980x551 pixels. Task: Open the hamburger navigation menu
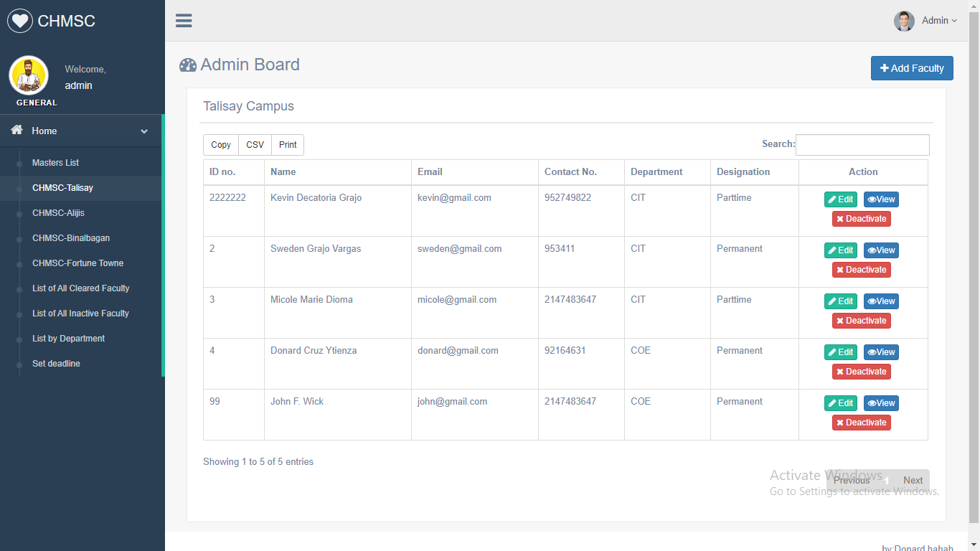point(184,20)
